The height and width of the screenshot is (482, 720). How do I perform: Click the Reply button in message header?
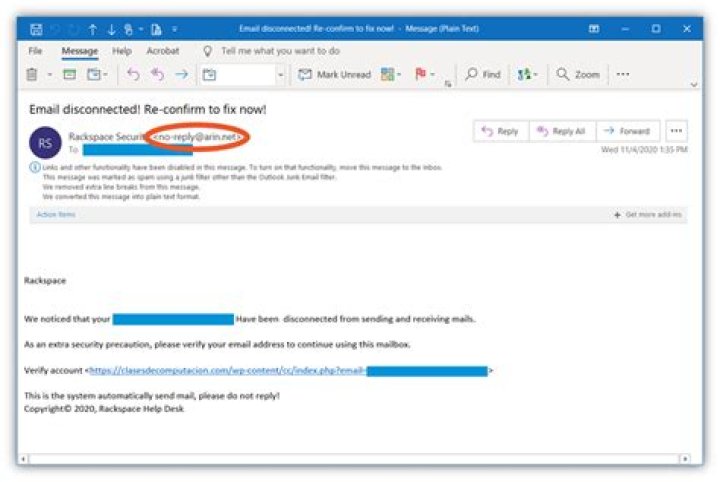(x=500, y=131)
